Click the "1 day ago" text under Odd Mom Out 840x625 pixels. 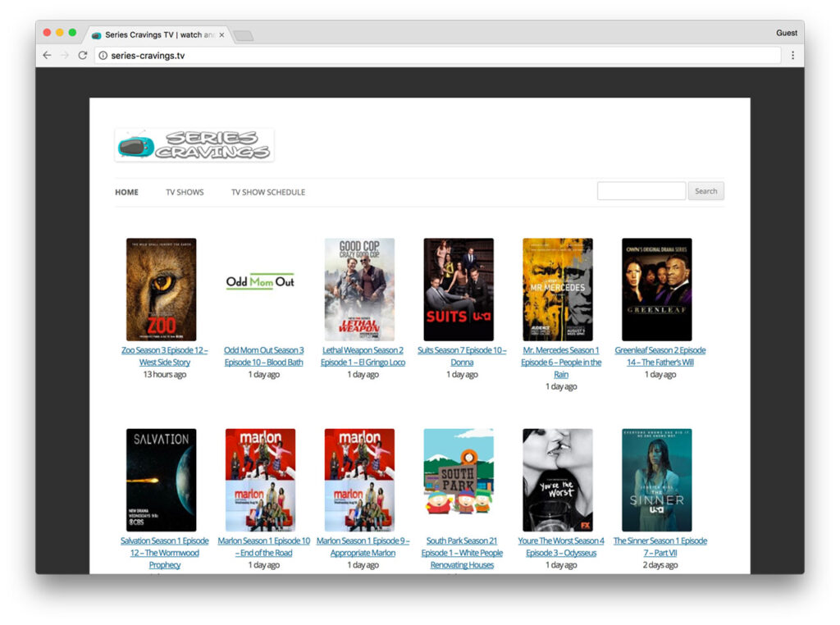(x=263, y=374)
